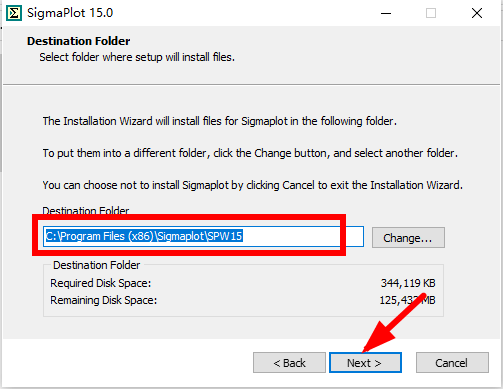Cancel the SigmaPlot installation
The width and height of the screenshot is (503, 389).
(452, 363)
